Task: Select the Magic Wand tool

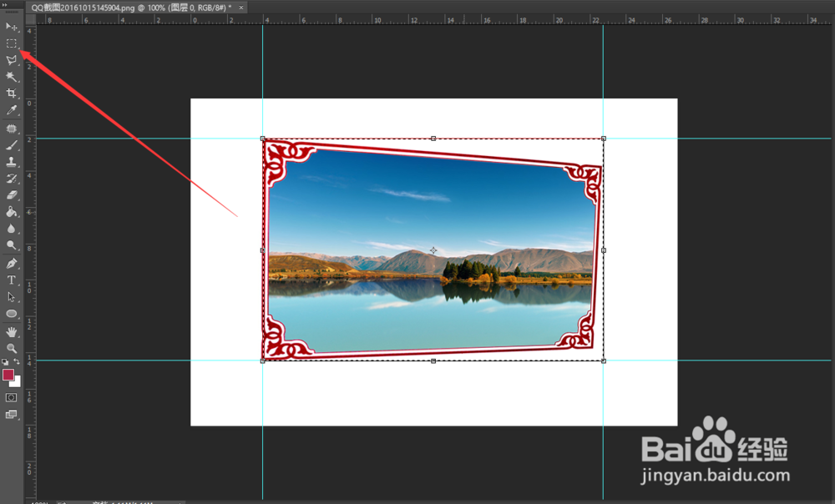Action: pos(11,77)
